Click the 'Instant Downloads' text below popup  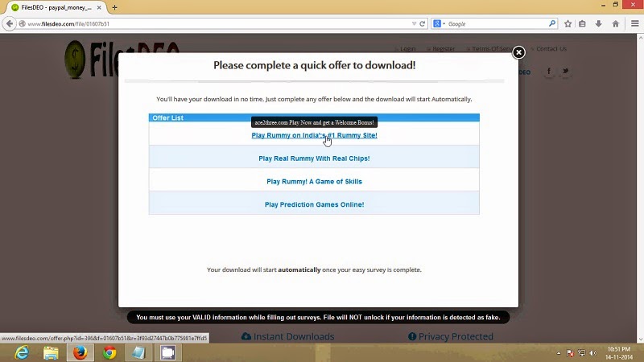pos(294,336)
